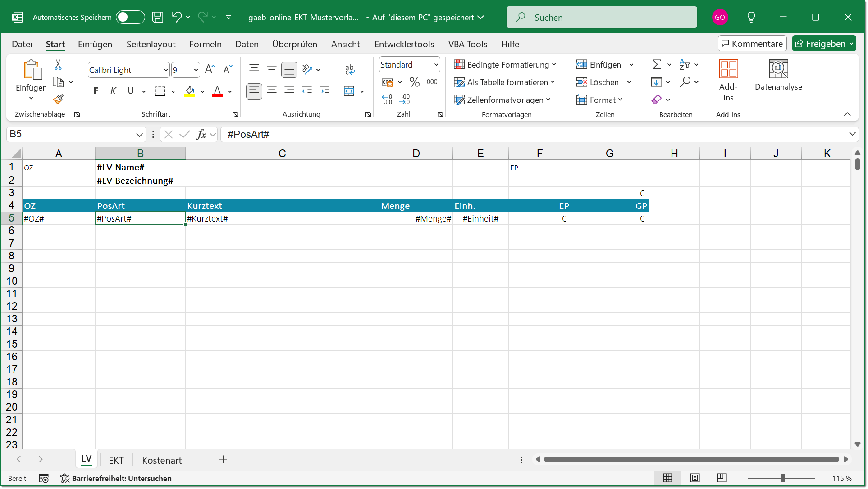868x489 pixels.
Task: Select the Kursiv (italic) icon
Action: [113, 91]
